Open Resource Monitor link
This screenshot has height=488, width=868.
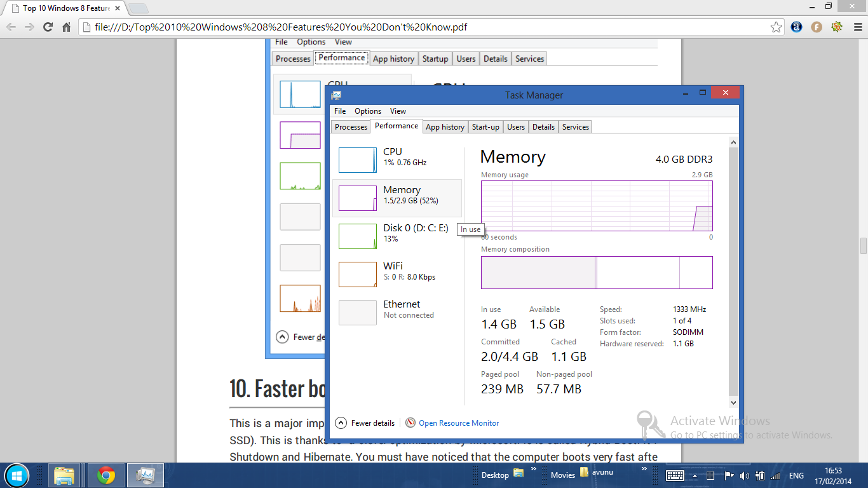(x=459, y=423)
